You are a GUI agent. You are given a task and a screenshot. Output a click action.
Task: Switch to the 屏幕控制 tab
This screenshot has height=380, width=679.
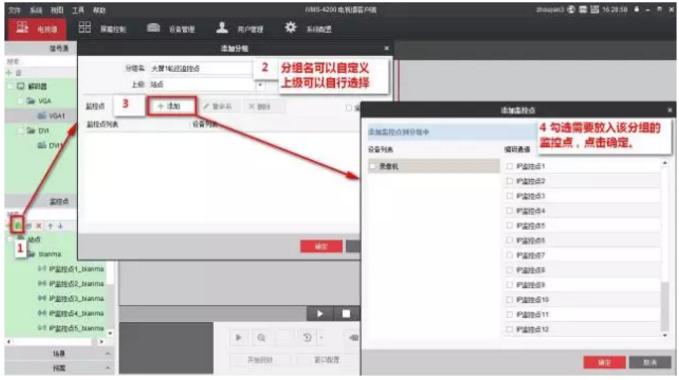[x=102, y=29]
